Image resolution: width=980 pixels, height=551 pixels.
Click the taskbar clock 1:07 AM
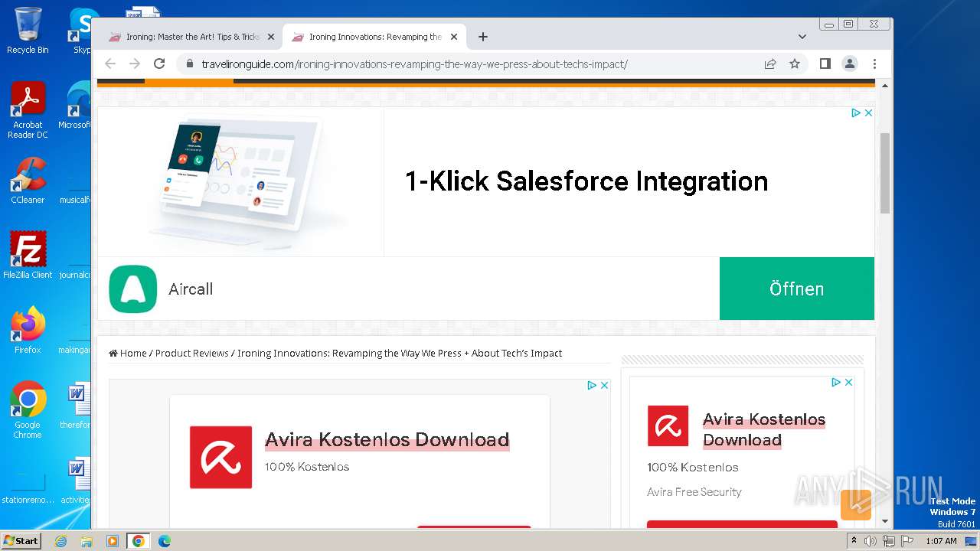[941, 541]
